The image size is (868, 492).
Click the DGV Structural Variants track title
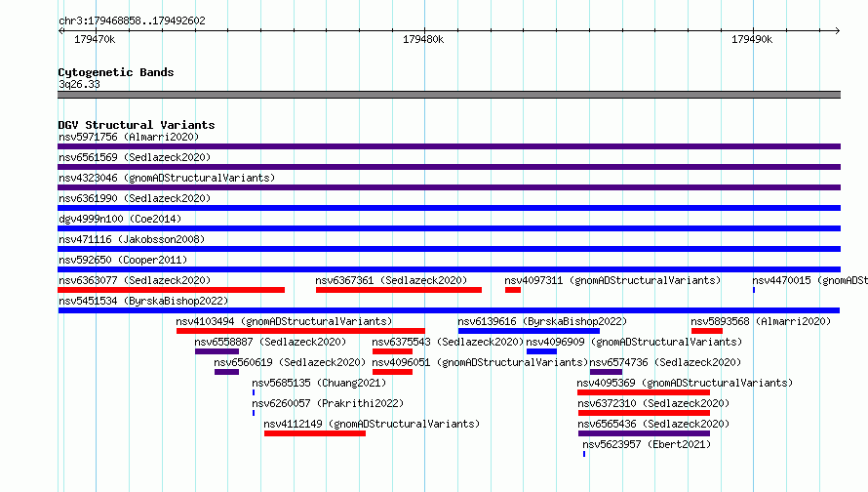pos(137,125)
